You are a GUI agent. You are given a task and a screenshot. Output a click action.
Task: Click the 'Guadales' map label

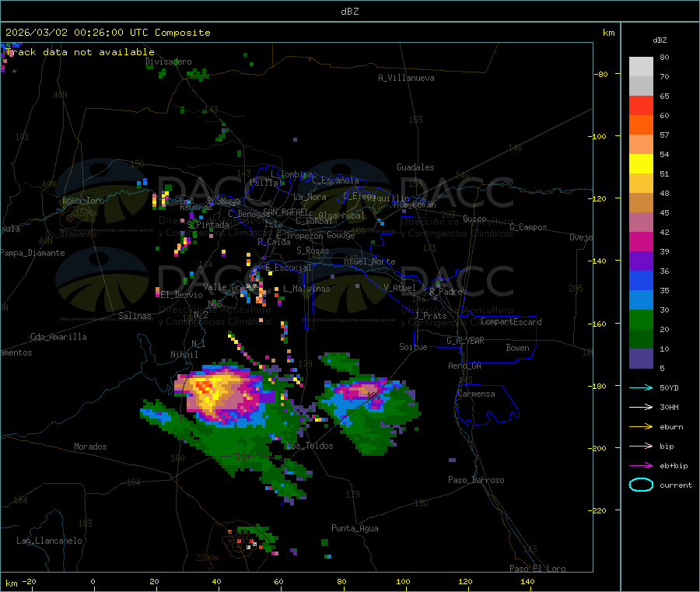(415, 167)
